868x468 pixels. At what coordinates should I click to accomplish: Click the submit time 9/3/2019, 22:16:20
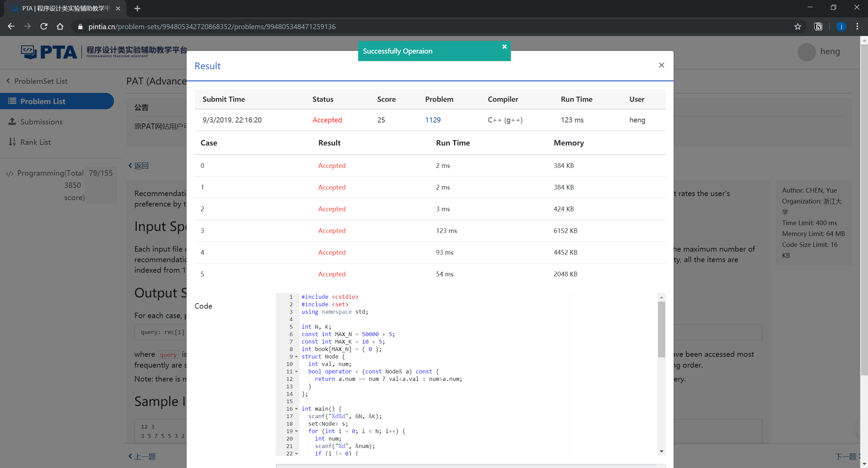[x=232, y=120]
